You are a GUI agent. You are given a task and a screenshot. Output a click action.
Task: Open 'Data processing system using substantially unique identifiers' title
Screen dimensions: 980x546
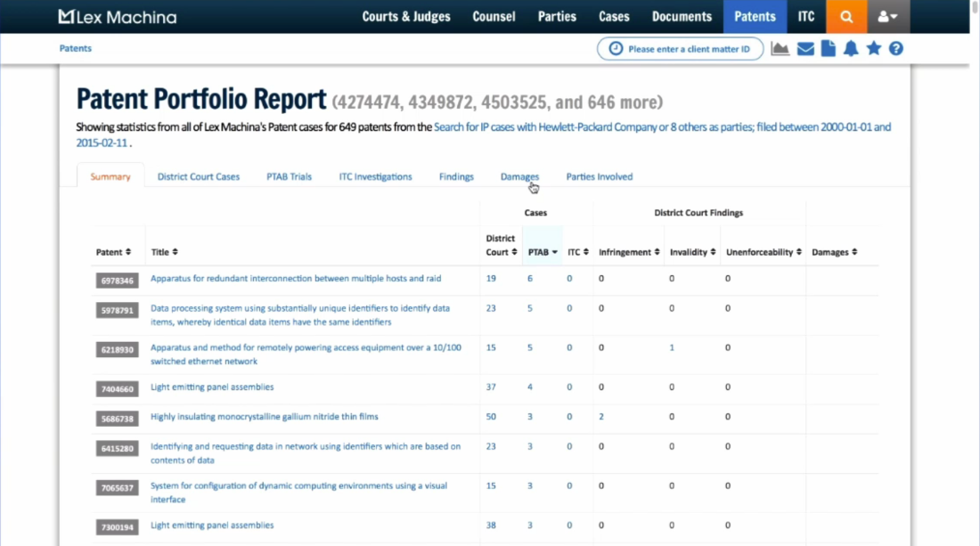click(x=300, y=314)
